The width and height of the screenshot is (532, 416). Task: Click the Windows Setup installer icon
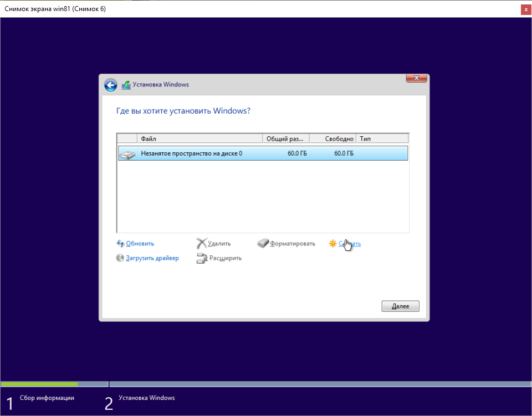point(126,85)
